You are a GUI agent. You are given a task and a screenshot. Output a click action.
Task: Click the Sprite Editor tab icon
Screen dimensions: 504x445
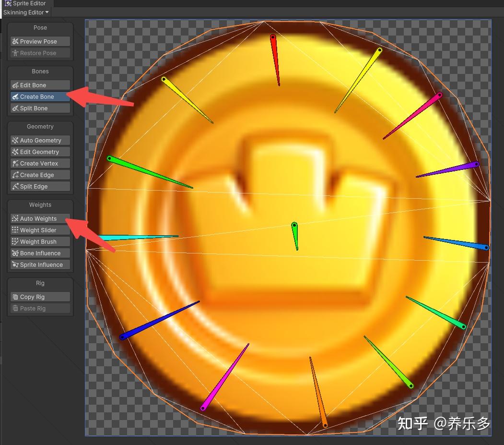(8, 3)
